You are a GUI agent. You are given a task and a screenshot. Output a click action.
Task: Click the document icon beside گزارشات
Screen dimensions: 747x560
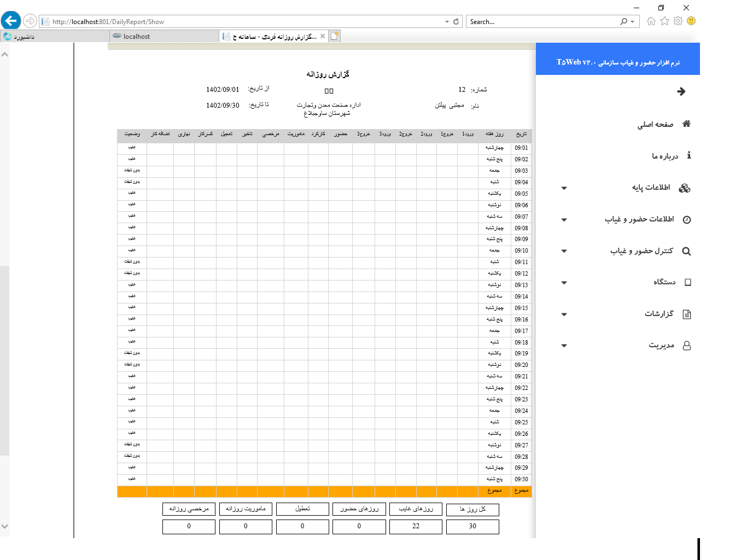(687, 314)
